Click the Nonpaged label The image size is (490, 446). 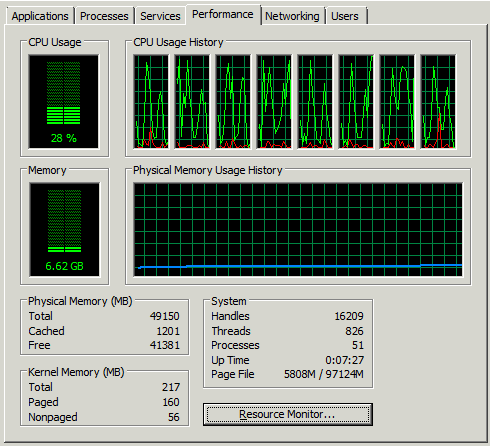tap(53, 417)
